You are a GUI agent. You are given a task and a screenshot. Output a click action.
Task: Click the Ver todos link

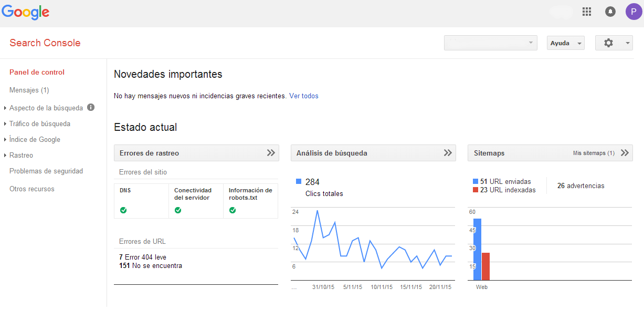click(x=304, y=96)
